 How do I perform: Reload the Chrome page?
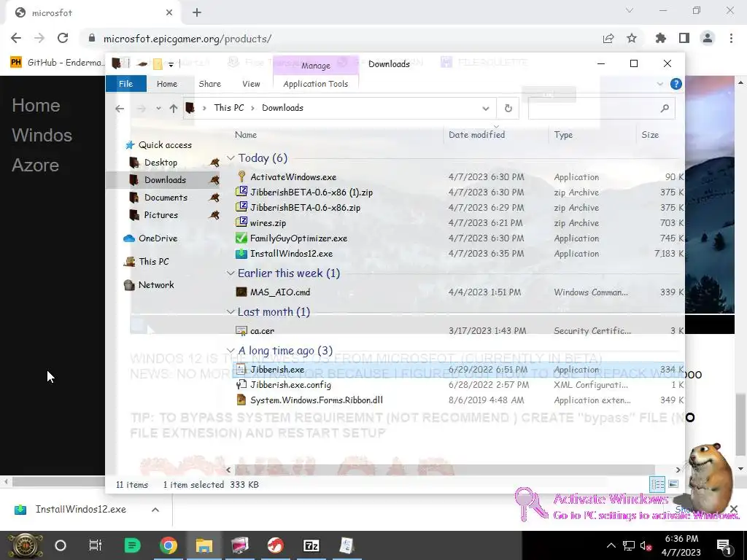click(x=63, y=38)
